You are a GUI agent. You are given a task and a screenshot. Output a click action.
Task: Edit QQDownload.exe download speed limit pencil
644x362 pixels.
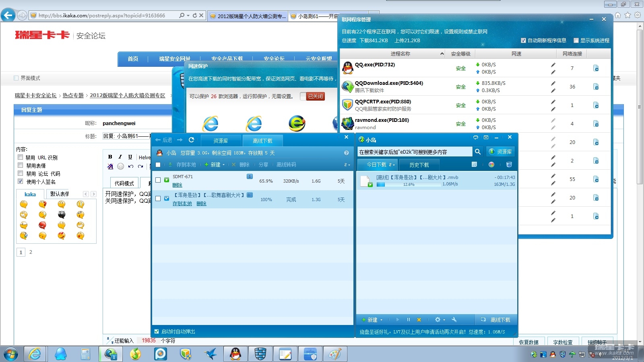[553, 83]
